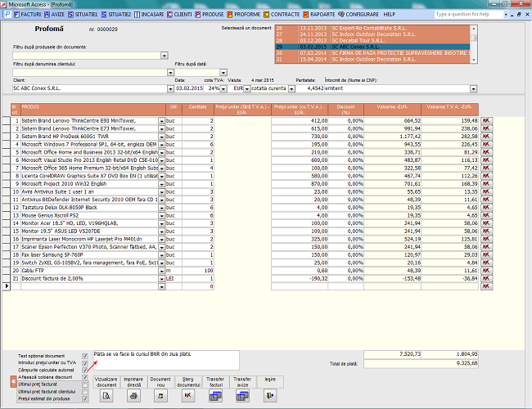
Task: Open the SITUATII1 menu
Action: pyautogui.click(x=83, y=14)
